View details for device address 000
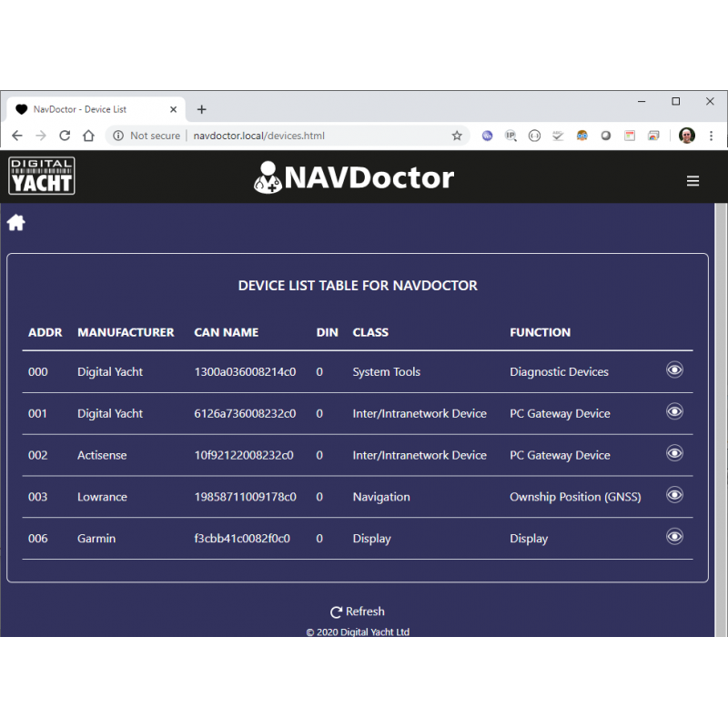 point(674,369)
